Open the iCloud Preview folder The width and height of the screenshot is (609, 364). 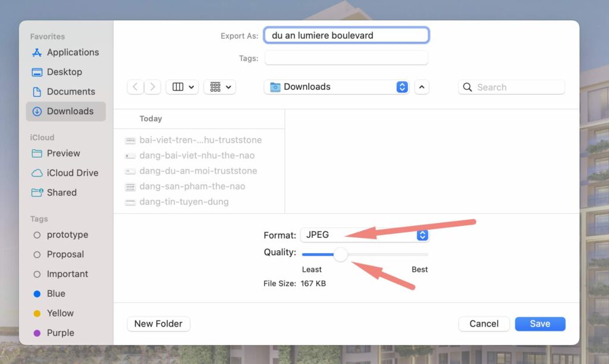click(63, 153)
